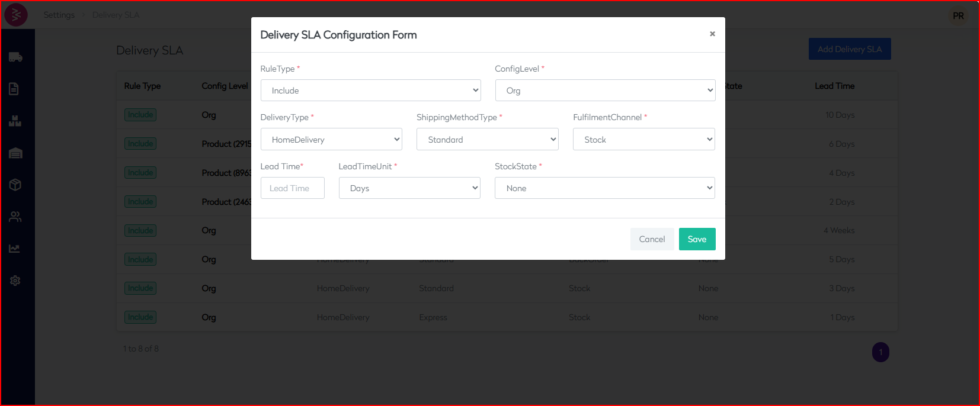Open the document sidebar icon

(14, 89)
